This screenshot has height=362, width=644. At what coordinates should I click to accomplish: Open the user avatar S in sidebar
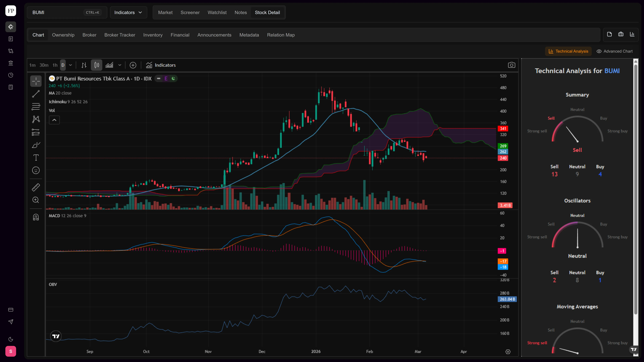pyautogui.click(x=11, y=351)
